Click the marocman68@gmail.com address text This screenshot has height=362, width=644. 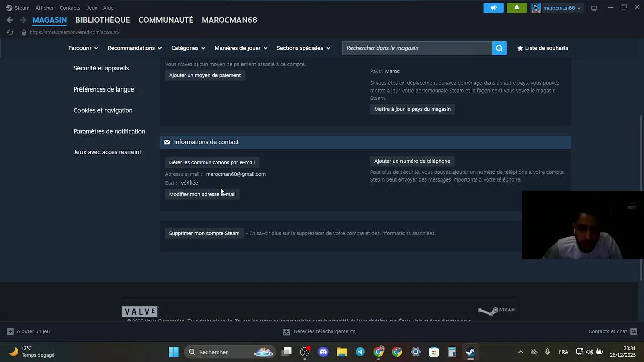(235, 174)
